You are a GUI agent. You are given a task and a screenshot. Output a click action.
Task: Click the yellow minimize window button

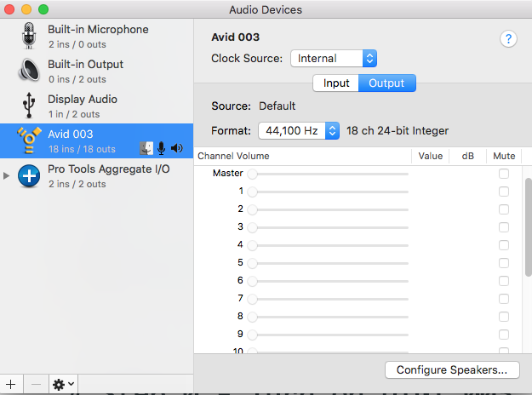26,9
